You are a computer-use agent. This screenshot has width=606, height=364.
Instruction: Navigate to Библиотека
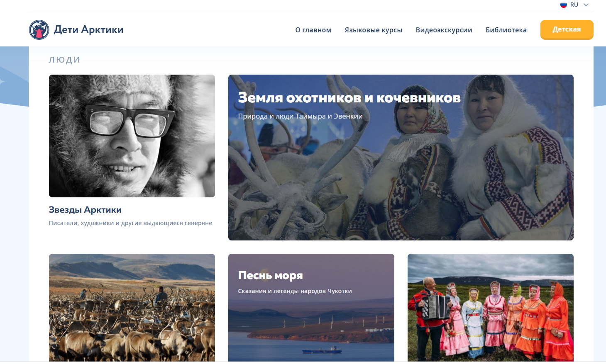point(506,30)
